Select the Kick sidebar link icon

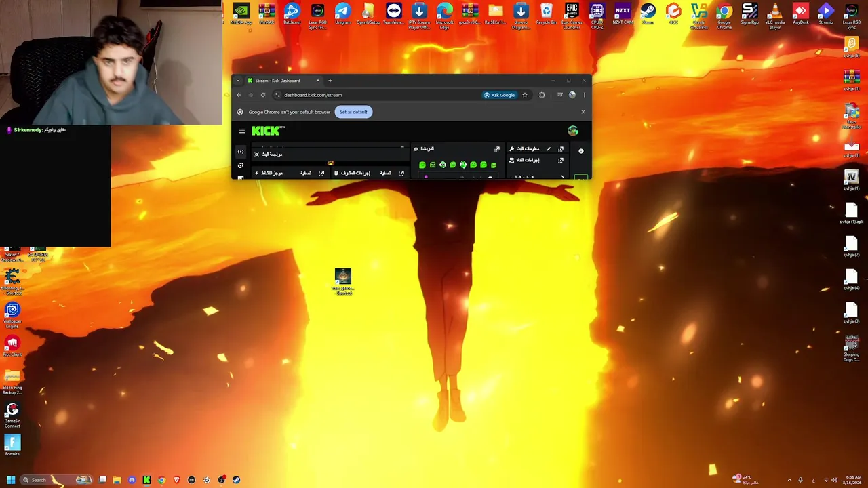click(x=240, y=165)
